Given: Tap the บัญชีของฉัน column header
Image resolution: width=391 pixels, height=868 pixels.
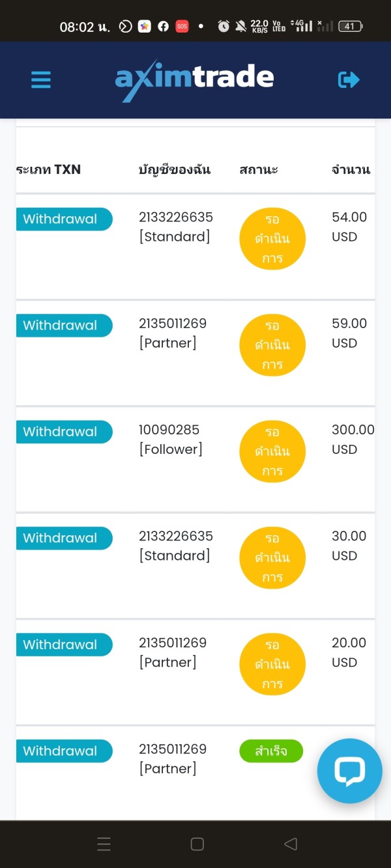Looking at the screenshot, I should [175, 170].
